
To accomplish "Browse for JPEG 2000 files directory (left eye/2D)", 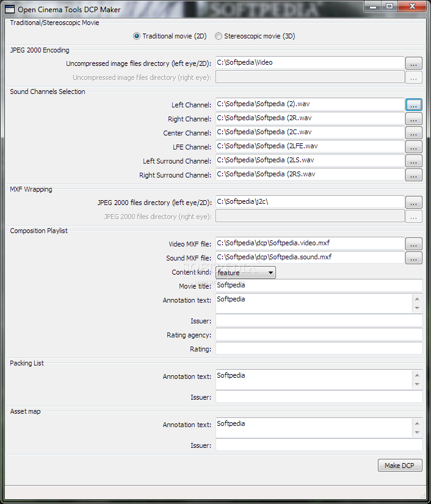I will click(x=414, y=203).
